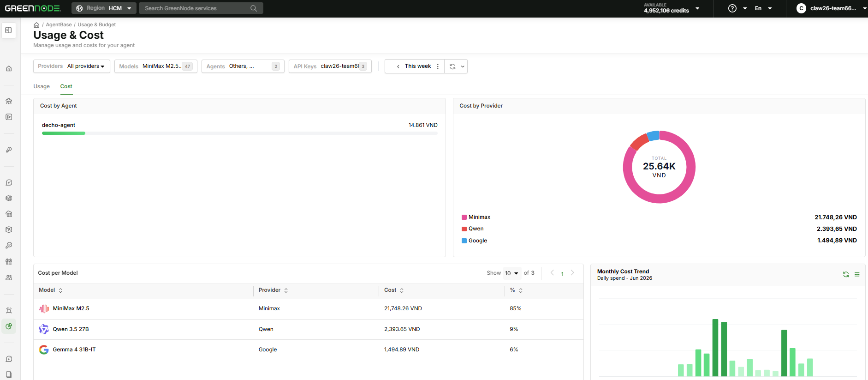Go to previous time period arrow
Viewport: 868px width, 380px height.
coord(398,66)
